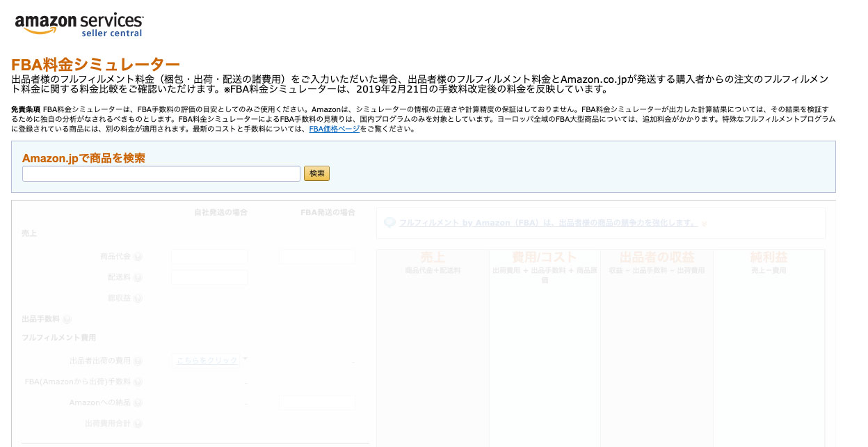Open the こちらをクリック dropdown
The height and width of the screenshot is (447, 868).
tap(209, 361)
